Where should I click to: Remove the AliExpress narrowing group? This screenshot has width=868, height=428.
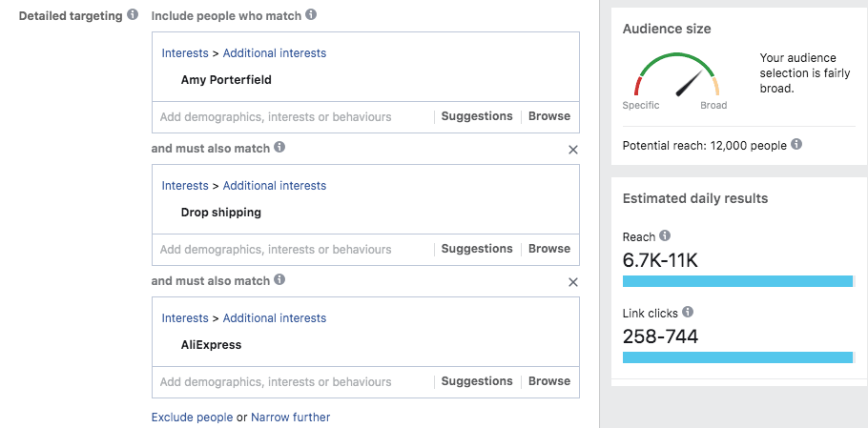coord(573,282)
